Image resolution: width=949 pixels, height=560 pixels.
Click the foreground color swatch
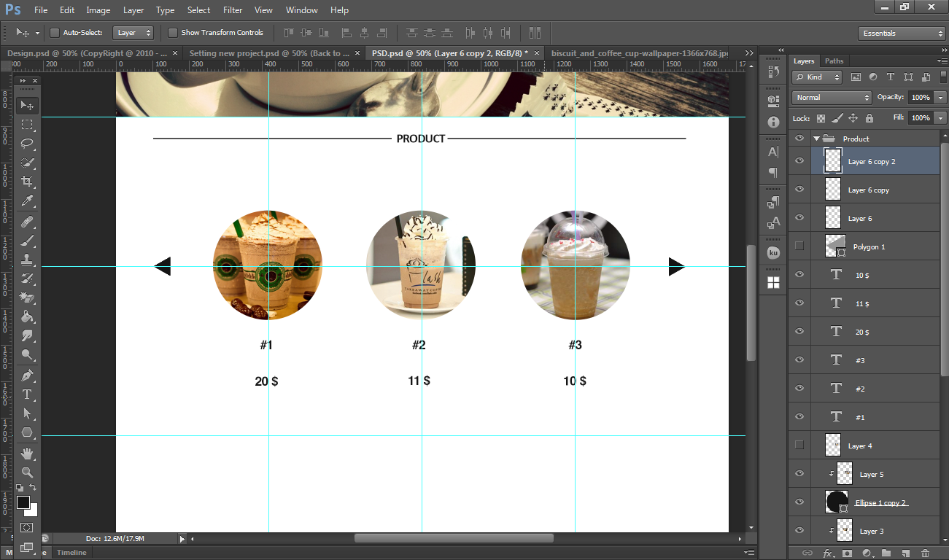click(23, 502)
